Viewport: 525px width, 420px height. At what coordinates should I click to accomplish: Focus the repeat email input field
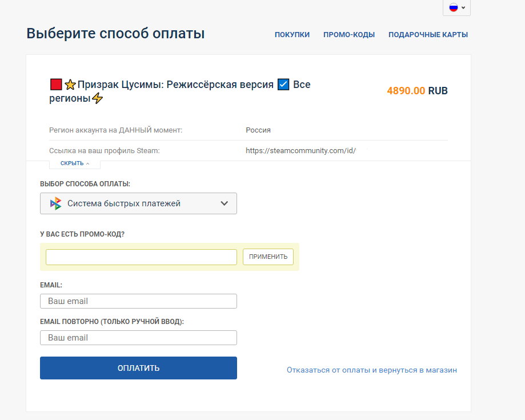coord(138,338)
